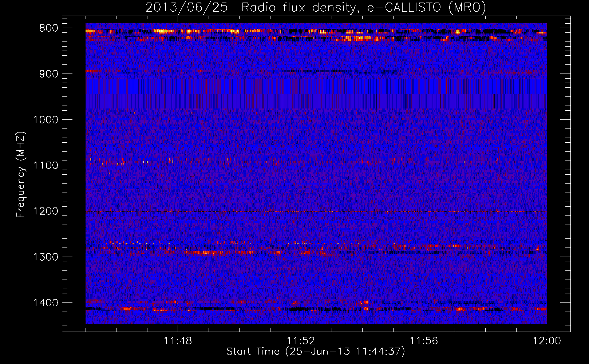This screenshot has width=589, height=364.
Task: Click the thin horizontal line at 1200 MHz
Action: coord(316,211)
